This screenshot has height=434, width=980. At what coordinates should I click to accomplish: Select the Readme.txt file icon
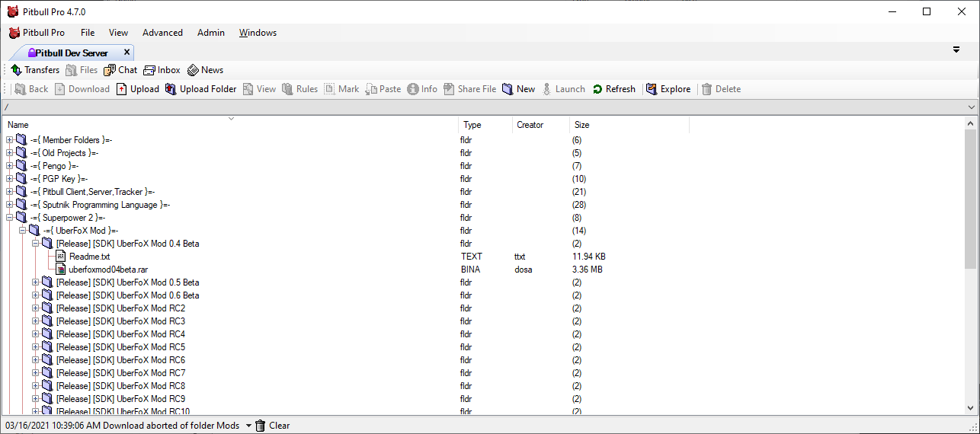(x=61, y=257)
